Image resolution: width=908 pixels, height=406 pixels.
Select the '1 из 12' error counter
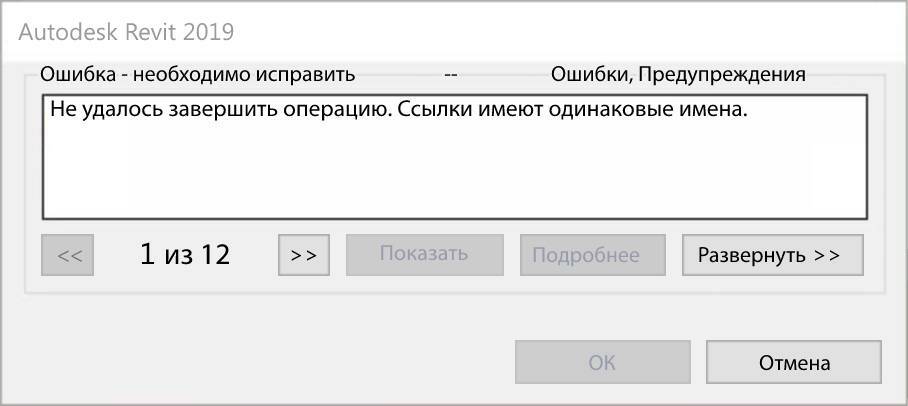click(185, 255)
